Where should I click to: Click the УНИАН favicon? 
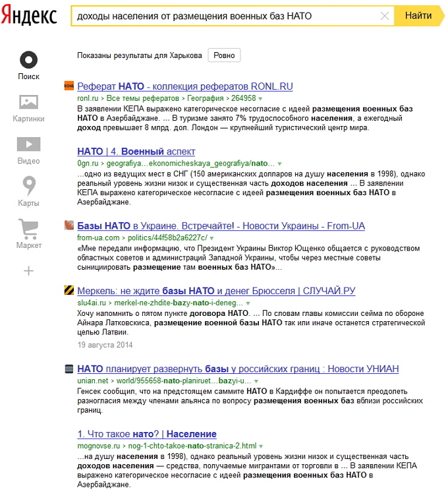click(69, 369)
